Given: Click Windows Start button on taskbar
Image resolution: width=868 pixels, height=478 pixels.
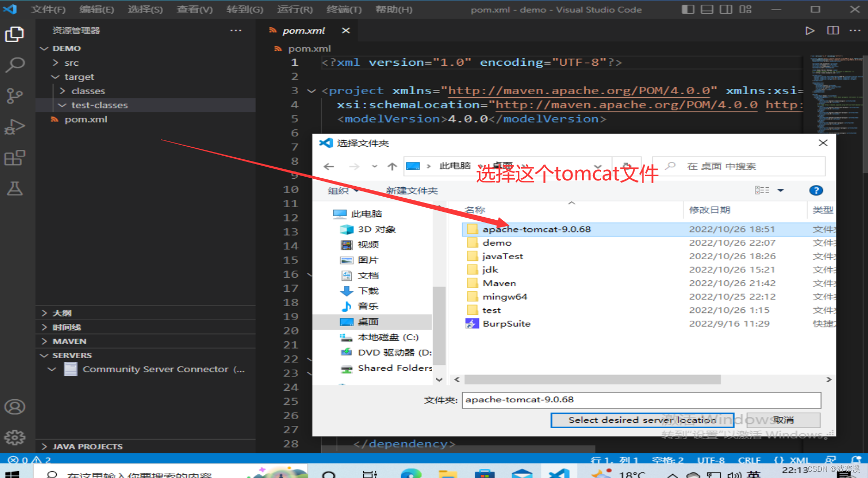Looking at the screenshot, I should tap(12, 474).
